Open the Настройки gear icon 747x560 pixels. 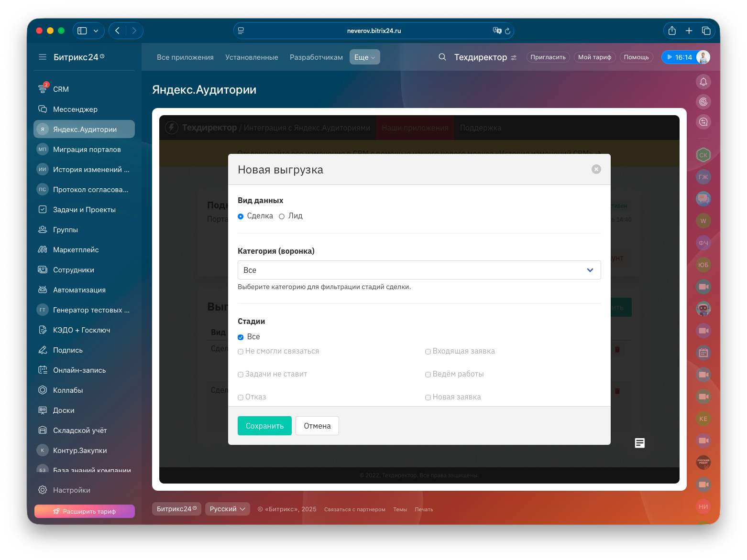click(x=43, y=490)
